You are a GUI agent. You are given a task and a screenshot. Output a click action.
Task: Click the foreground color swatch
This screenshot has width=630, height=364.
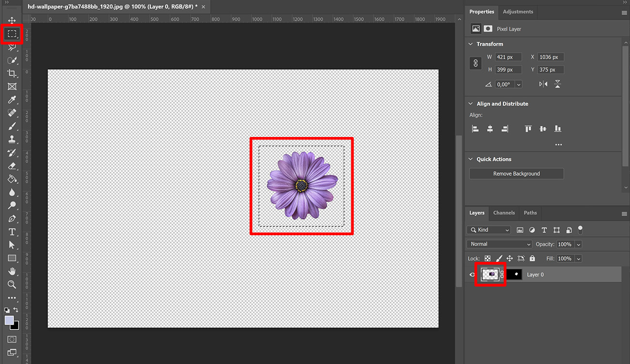click(10, 321)
